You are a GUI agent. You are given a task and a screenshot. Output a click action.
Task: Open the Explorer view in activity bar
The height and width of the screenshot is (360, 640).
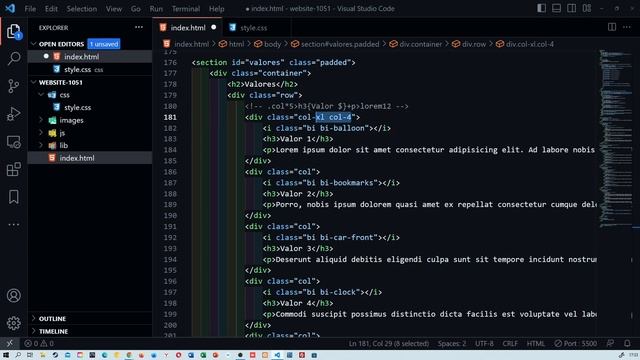point(13,31)
